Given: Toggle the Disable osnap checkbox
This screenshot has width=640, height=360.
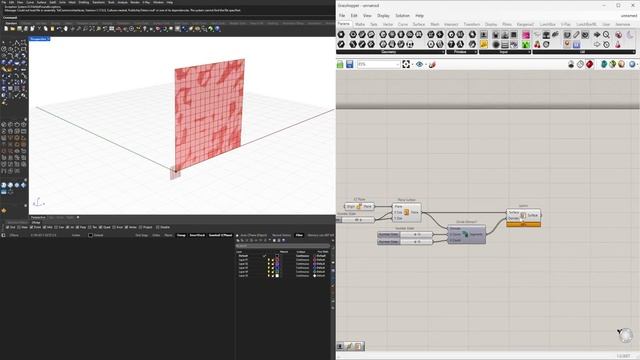Looking at the screenshot, I should 158,227.
